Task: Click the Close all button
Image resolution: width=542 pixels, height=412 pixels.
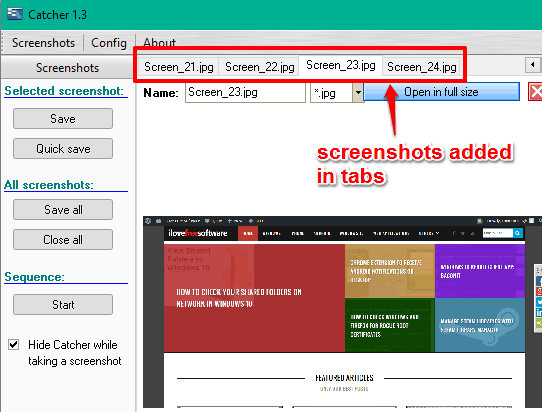Action: click(63, 240)
